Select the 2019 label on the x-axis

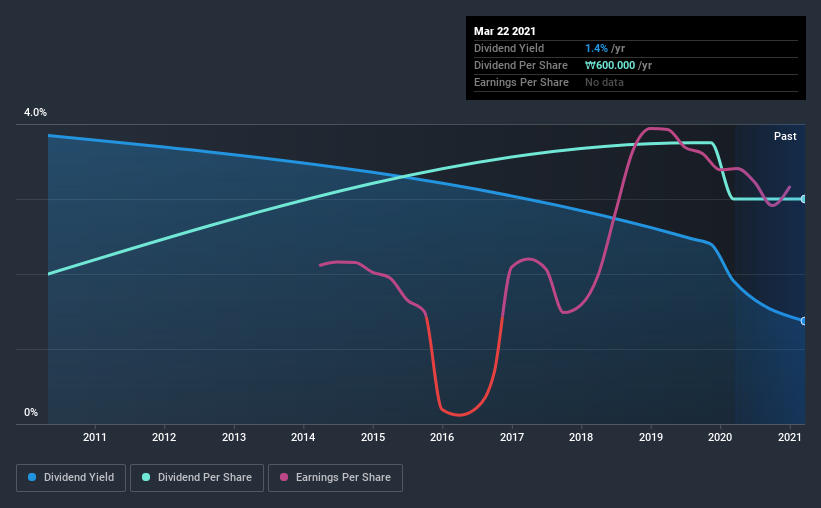coord(651,437)
